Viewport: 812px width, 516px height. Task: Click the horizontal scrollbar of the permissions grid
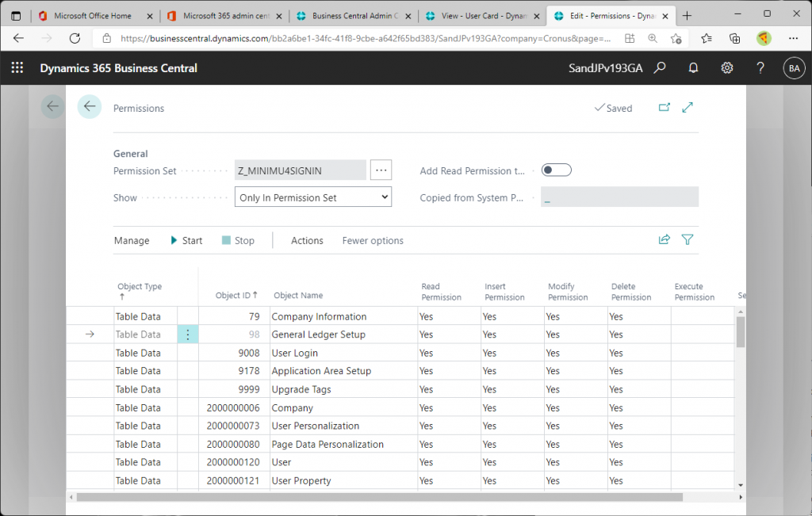tap(380, 497)
